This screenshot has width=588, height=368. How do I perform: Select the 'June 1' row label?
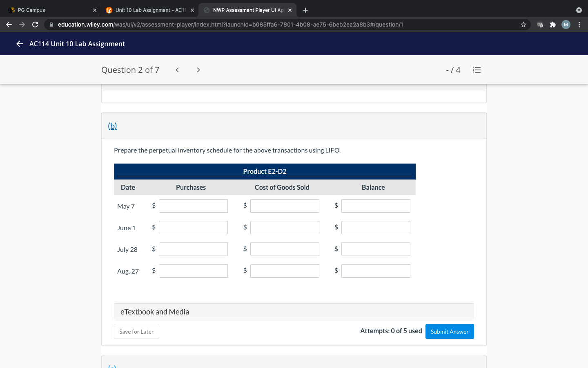tap(126, 228)
